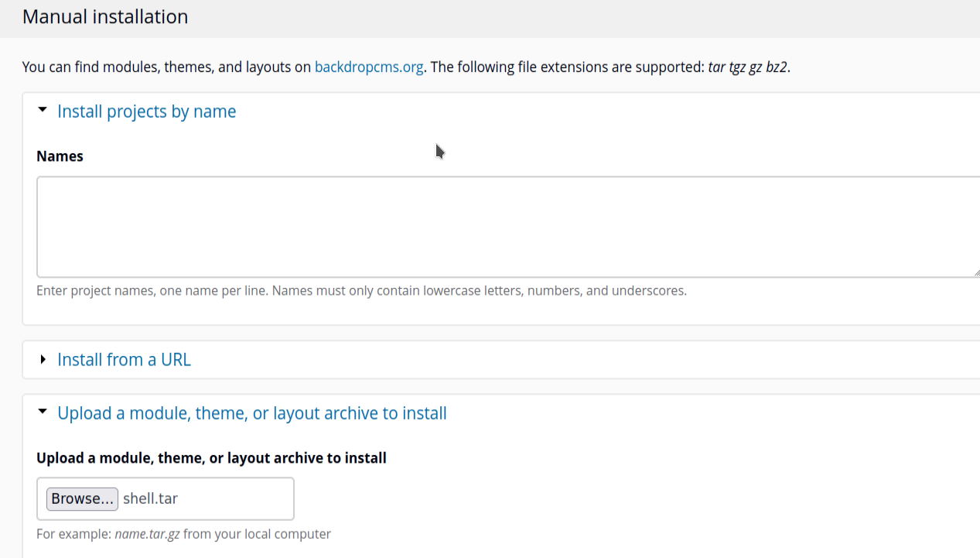Screen dimensions: 980x558
Task: Expand the Install from a URL arrow
Action: [x=43, y=359]
